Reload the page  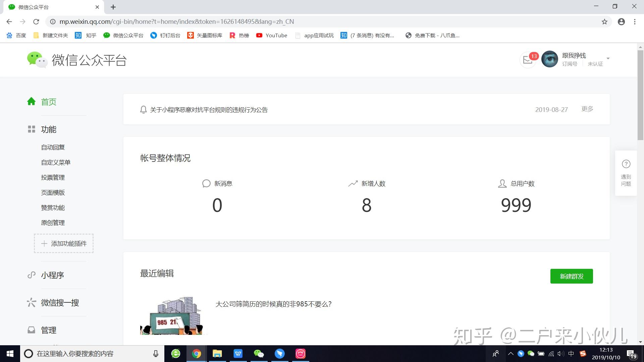coord(36,22)
